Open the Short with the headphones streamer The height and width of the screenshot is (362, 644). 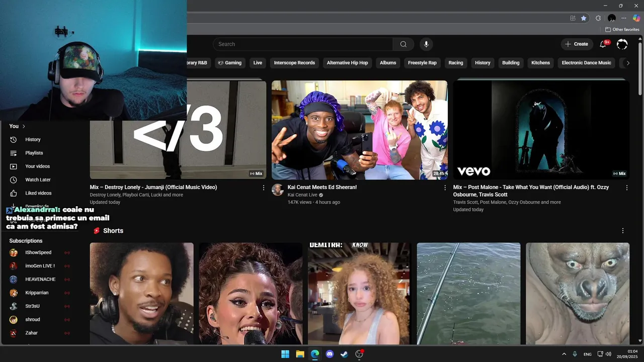(141, 294)
